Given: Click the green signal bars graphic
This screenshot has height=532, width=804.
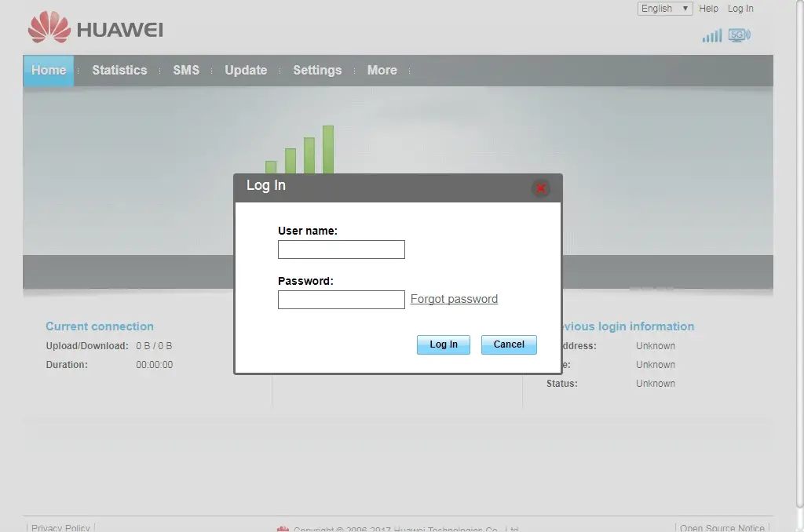Looking at the screenshot, I should 300,149.
